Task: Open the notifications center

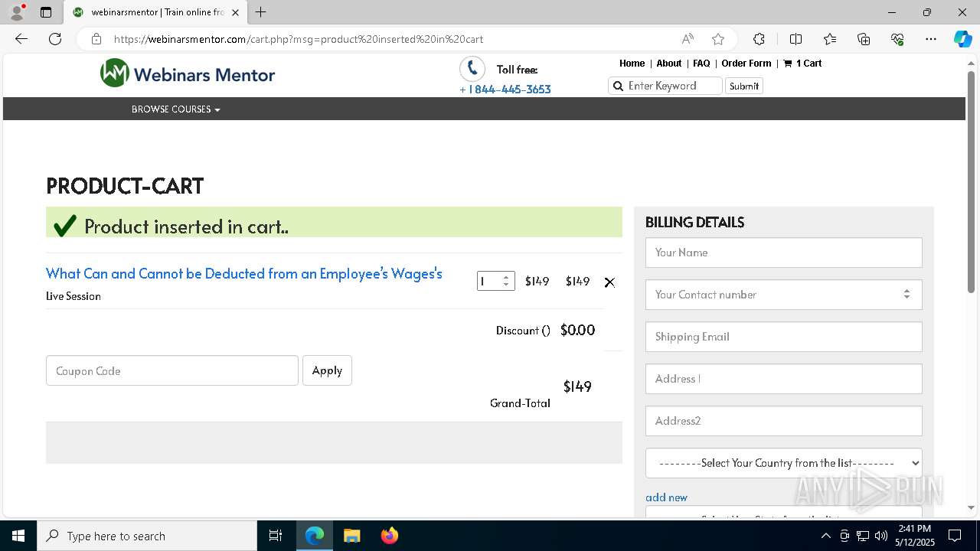Action: (x=955, y=536)
